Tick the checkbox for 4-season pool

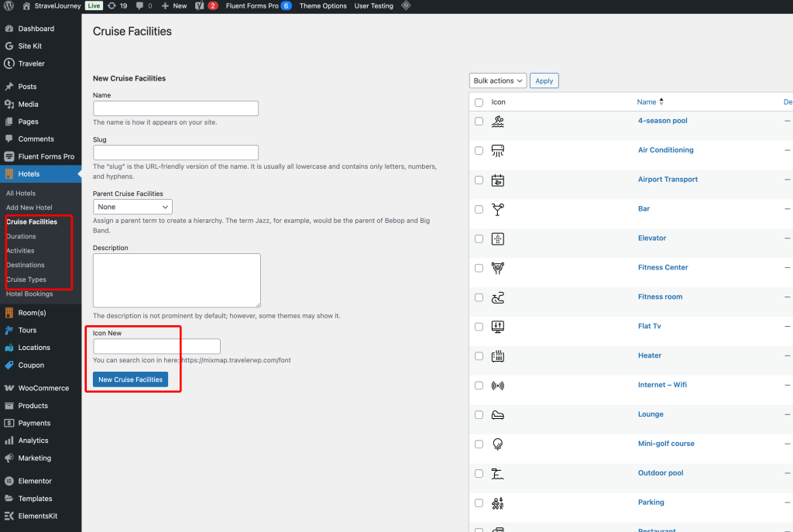point(479,122)
